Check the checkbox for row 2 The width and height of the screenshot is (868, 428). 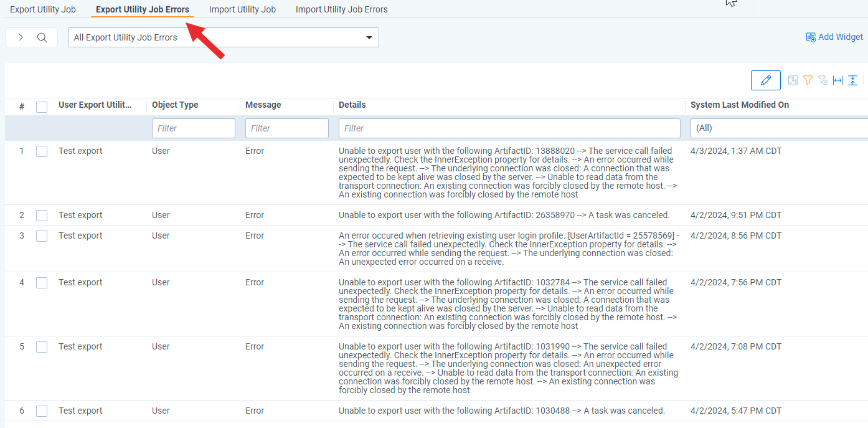(x=42, y=216)
